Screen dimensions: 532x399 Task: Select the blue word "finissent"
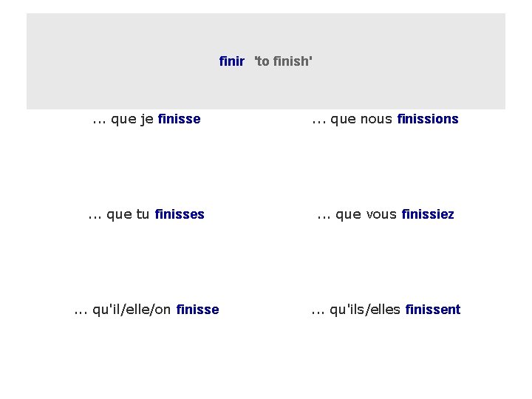pyautogui.click(x=432, y=310)
